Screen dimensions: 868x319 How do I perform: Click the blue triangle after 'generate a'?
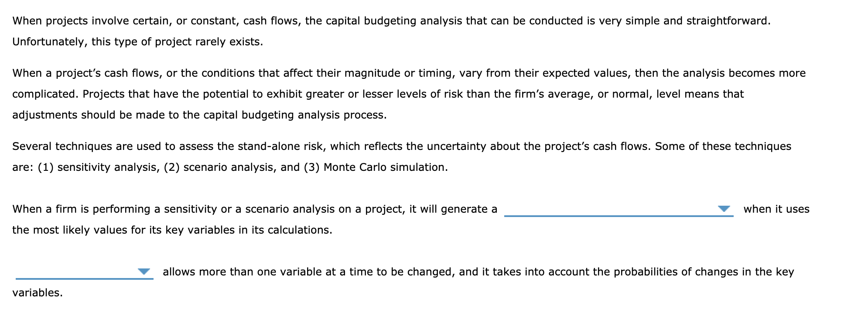[x=724, y=210]
